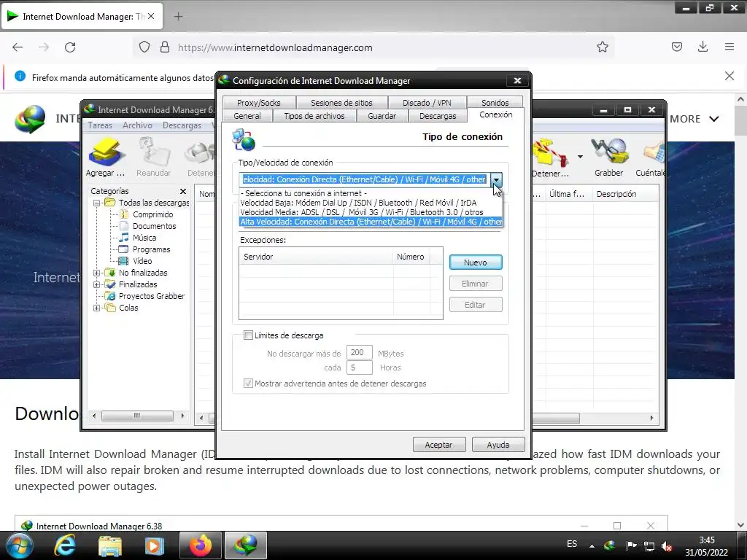Screen dimensions: 747x560
Task: Collapse the Todas las descargas tree node
Action: pos(97,203)
